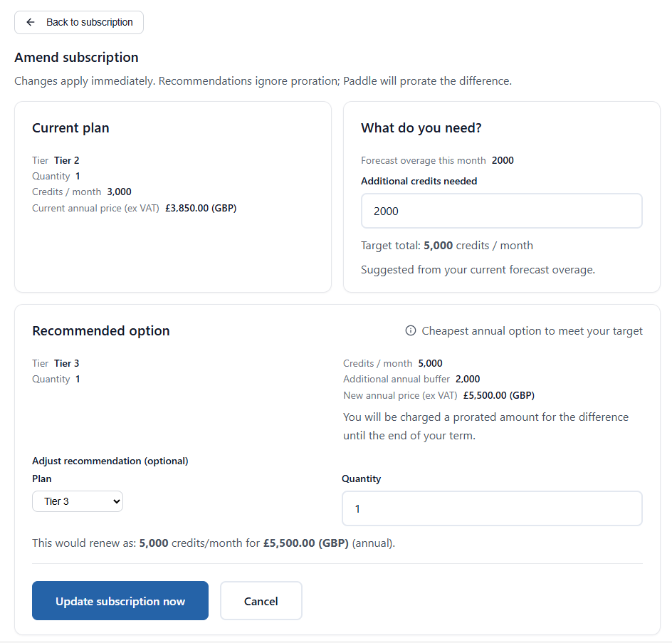The image size is (672, 643).
Task: Click the Quantity input in Adjust recommendation
Action: pyautogui.click(x=491, y=508)
